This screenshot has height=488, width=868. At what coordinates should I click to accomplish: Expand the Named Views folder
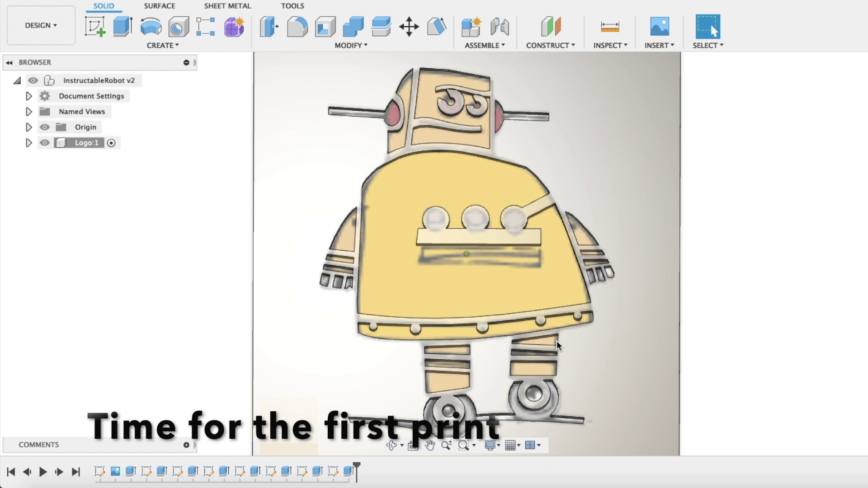28,111
